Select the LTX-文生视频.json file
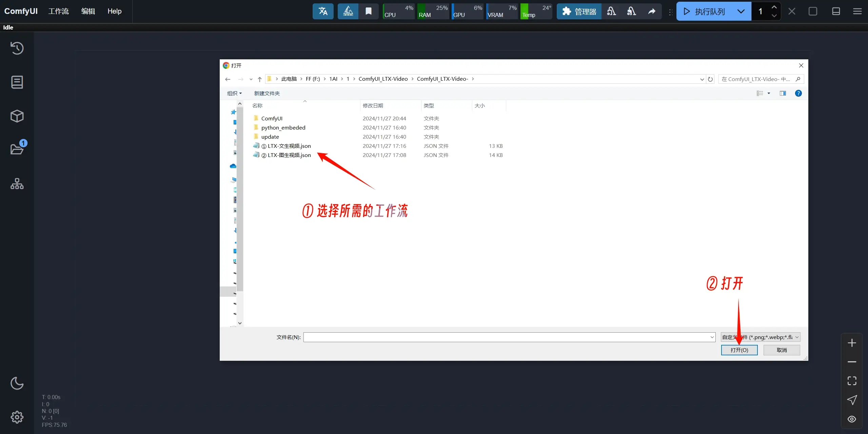Viewport: 868px width, 434px height. pyautogui.click(x=286, y=146)
